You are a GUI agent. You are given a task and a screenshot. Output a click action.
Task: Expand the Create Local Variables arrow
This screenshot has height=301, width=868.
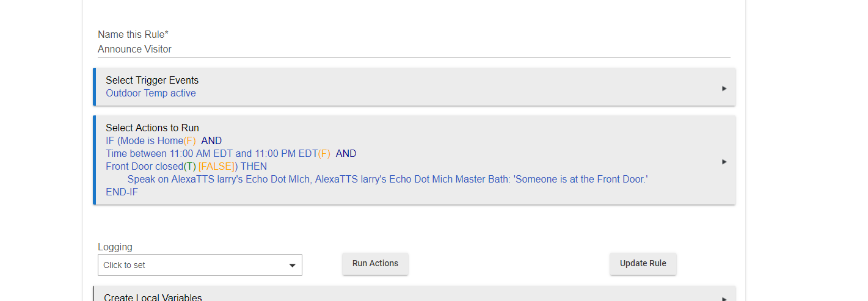tap(724, 299)
